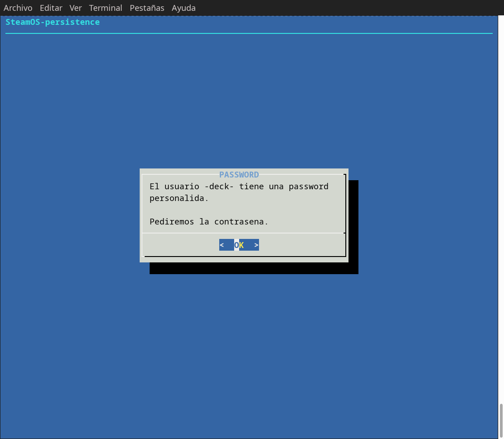This screenshot has width=504, height=439.
Task: Click the PASSWORD dialog title
Action: coord(239,175)
